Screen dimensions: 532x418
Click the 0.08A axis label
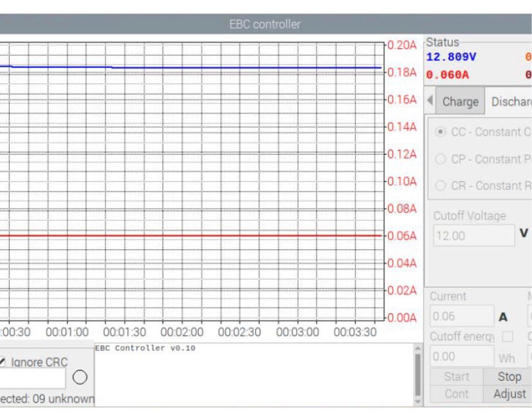click(402, 209)
